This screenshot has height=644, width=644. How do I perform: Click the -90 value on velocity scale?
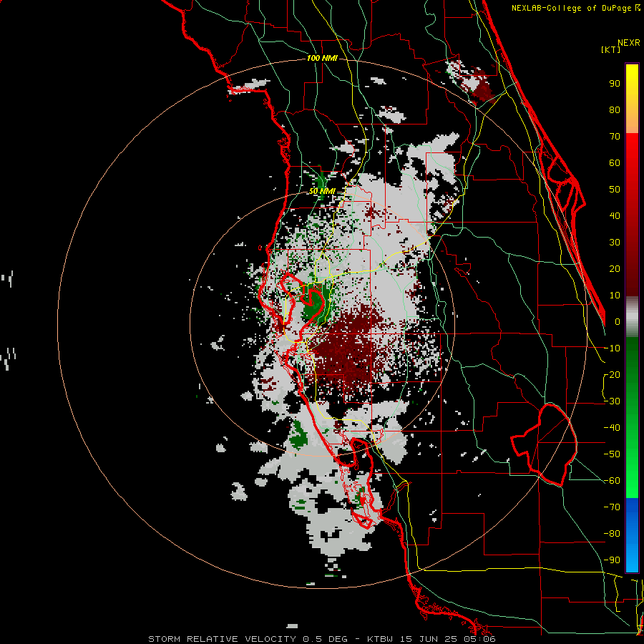tap(612, 560)
